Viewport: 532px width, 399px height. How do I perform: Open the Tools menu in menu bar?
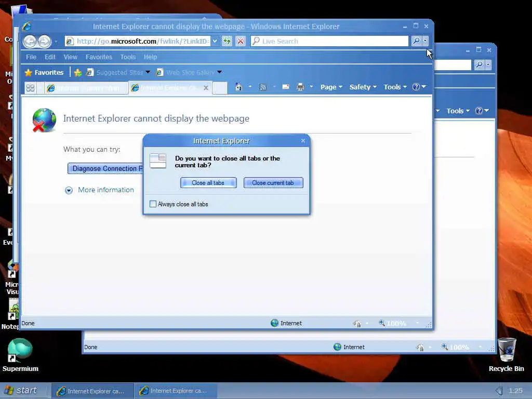coord(128,57)
